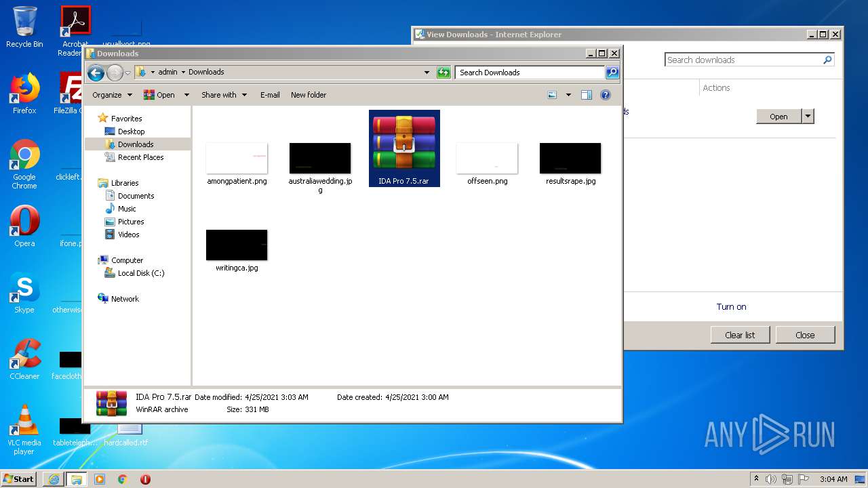The image size is (868, 488).
Task: Click Open button in View Downloads window
Action: [x=778, y=117]
